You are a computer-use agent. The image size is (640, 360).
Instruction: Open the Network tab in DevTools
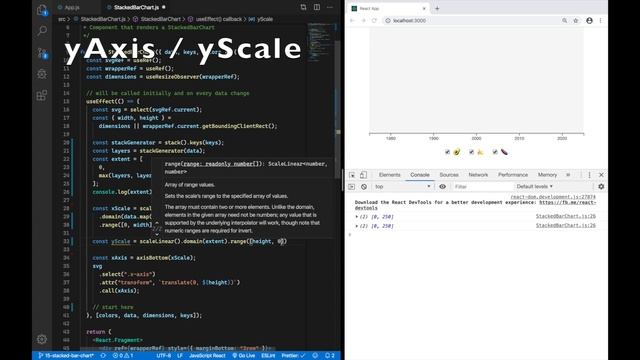click(478, 175)
